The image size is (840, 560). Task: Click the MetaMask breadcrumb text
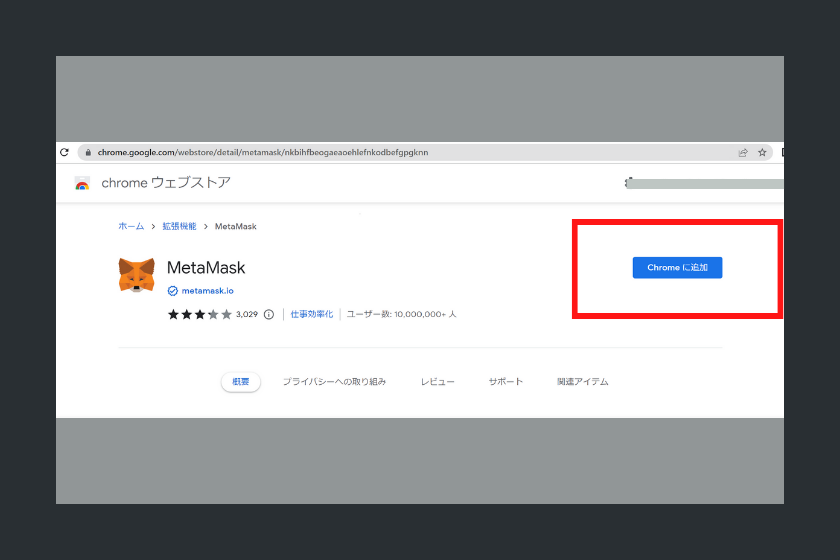click(x=236, y=226)
